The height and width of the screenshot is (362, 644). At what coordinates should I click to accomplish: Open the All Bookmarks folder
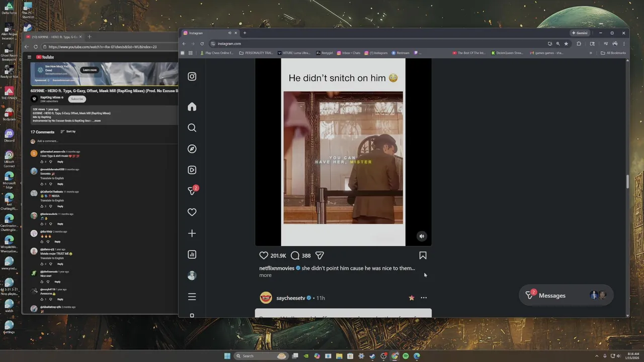613,53
